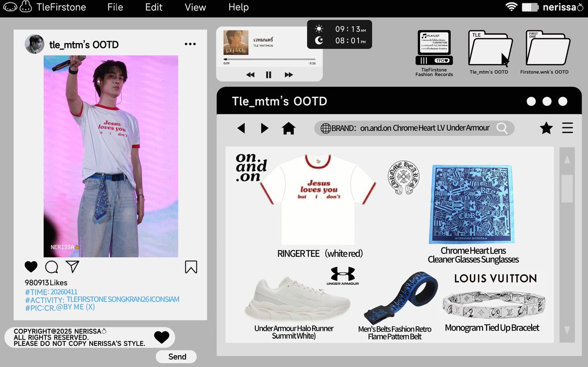The image size is (588, 367).
Task: Click the globe icon in address bar
Action: 325,128
